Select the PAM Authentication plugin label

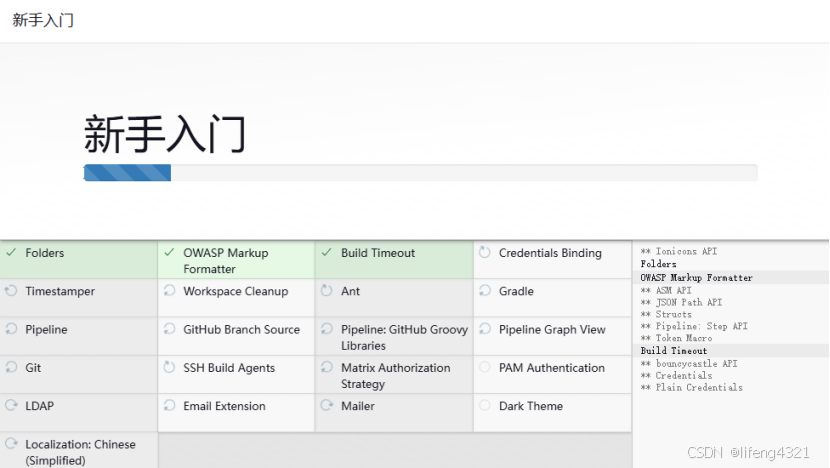pos(552,367)
